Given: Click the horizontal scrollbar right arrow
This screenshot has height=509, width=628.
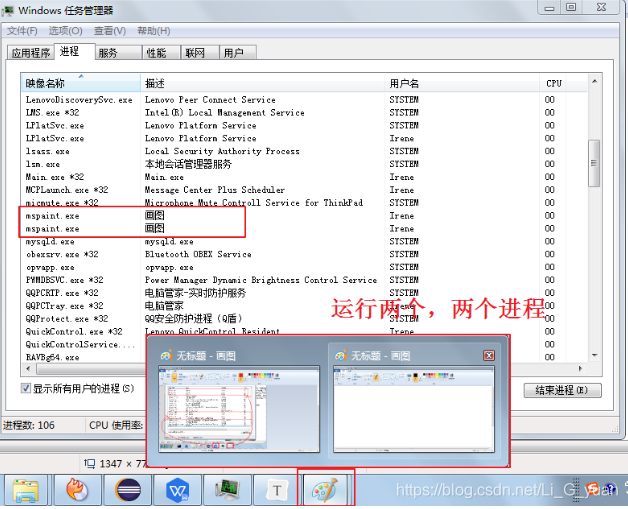Looking at the screenshot, I should coord(580,368).
